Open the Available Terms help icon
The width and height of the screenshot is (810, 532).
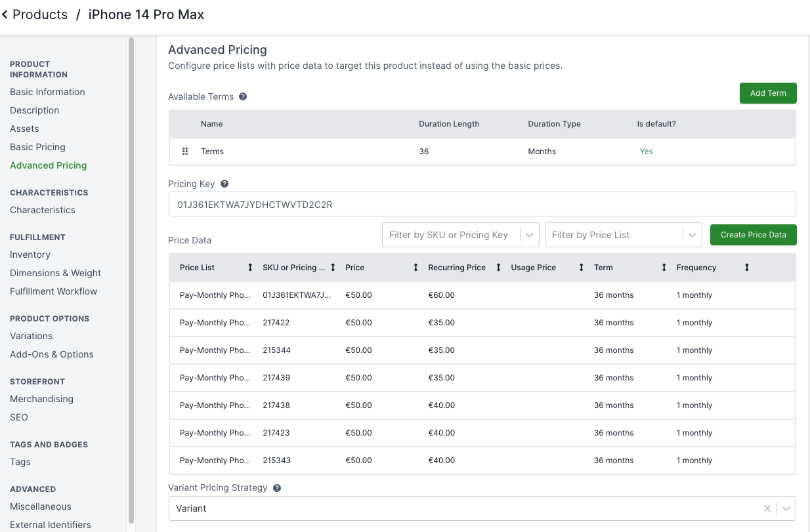(243, 96)
